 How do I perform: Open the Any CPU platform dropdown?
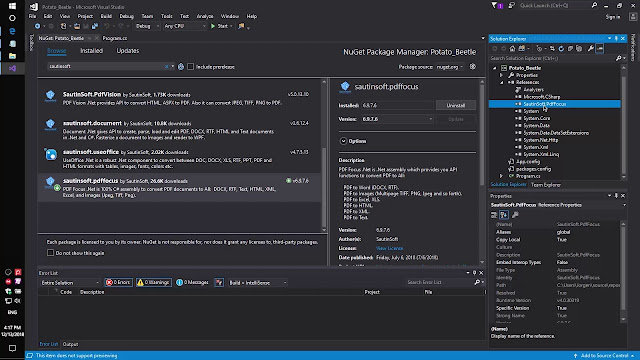(x=184, y=26)
